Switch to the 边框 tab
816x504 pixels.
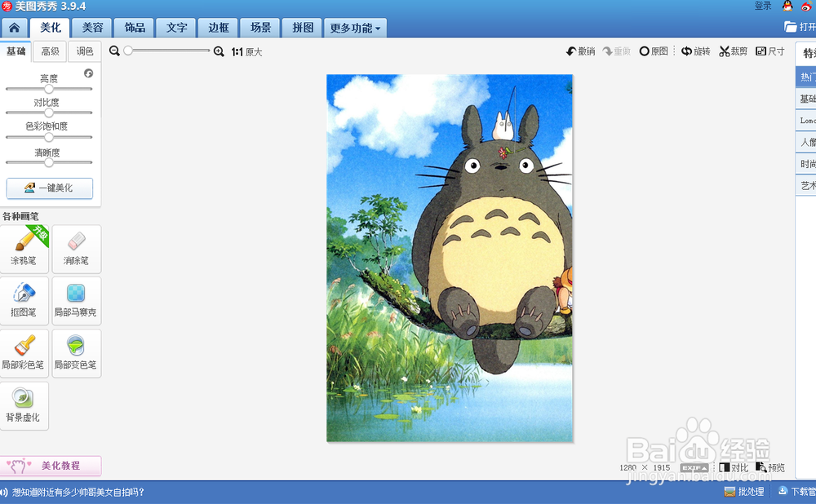218,28
